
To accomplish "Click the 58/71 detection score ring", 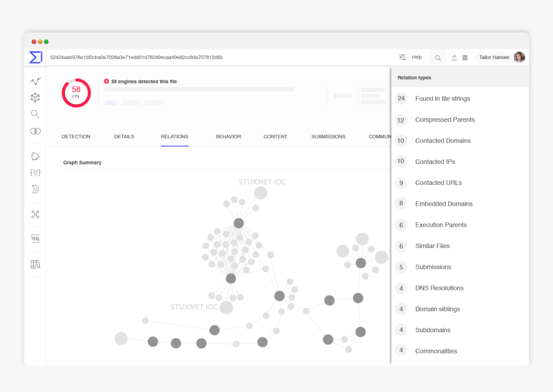I will [76, 93].
